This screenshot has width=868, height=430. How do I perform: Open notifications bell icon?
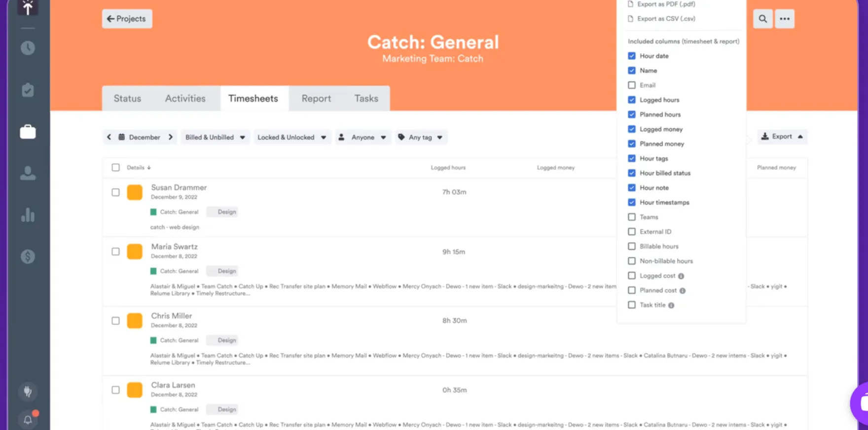point(28,419)
